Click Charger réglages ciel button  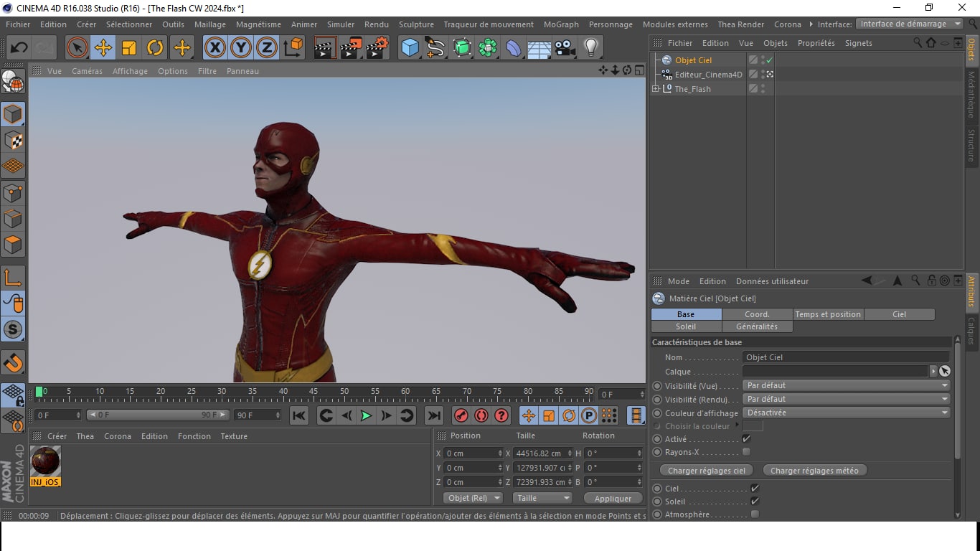pyautogui.click(x=707, y=471)
